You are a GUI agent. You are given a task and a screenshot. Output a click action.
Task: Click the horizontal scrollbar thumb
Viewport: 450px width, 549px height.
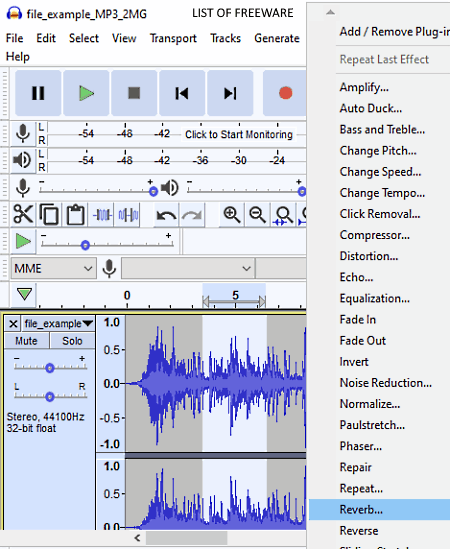point(187,538)
